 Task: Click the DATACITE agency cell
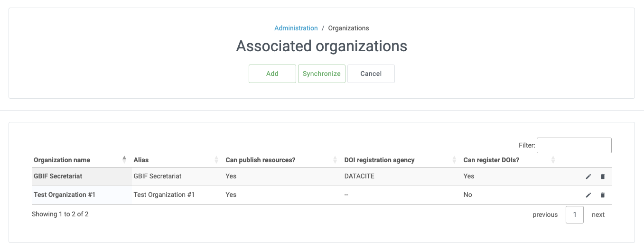359,176
